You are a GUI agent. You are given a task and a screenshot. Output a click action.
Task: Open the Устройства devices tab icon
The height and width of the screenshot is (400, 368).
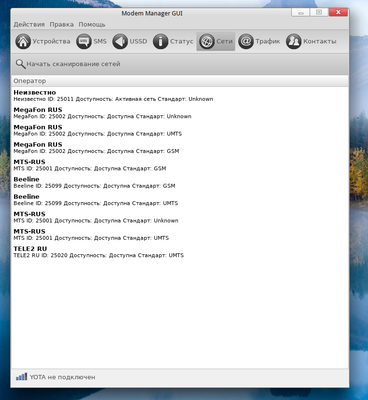[x=23, y=42]
